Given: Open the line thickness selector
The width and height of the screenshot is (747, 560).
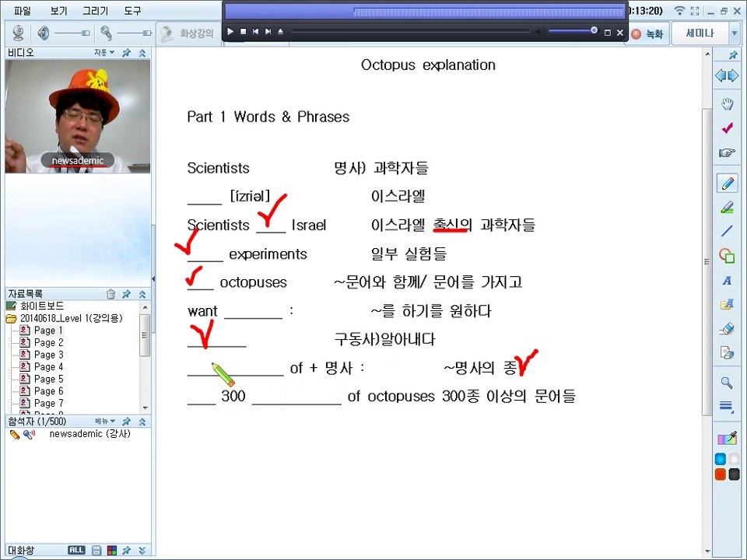Looking at the screenshot, I should 727,406.
